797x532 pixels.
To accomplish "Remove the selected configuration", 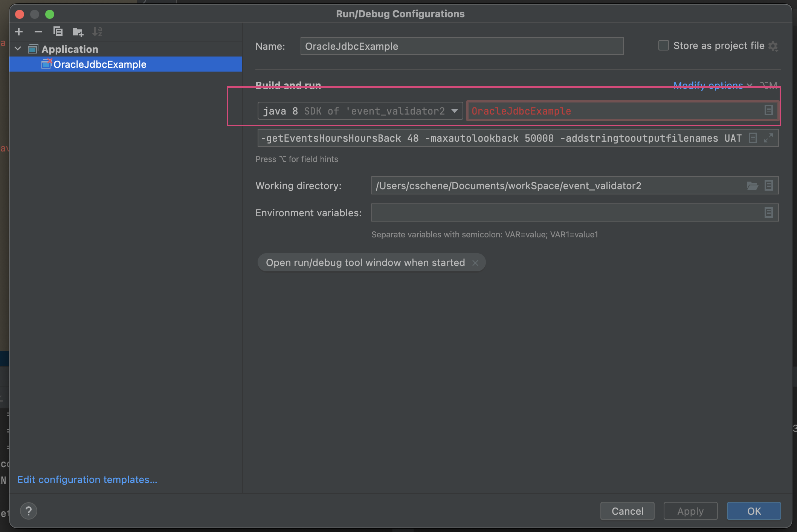I will (38, 32).
